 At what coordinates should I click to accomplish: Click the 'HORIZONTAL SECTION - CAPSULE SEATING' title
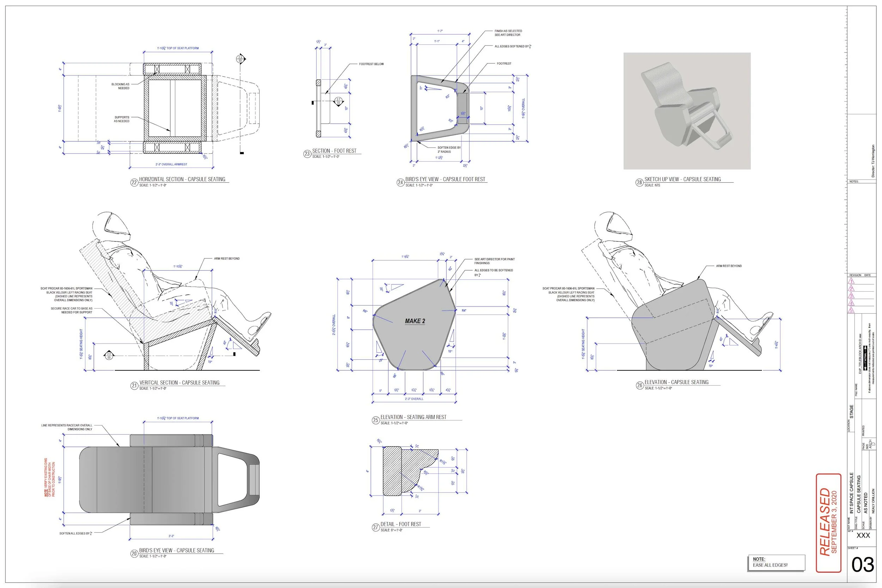(x=182, y=179)
